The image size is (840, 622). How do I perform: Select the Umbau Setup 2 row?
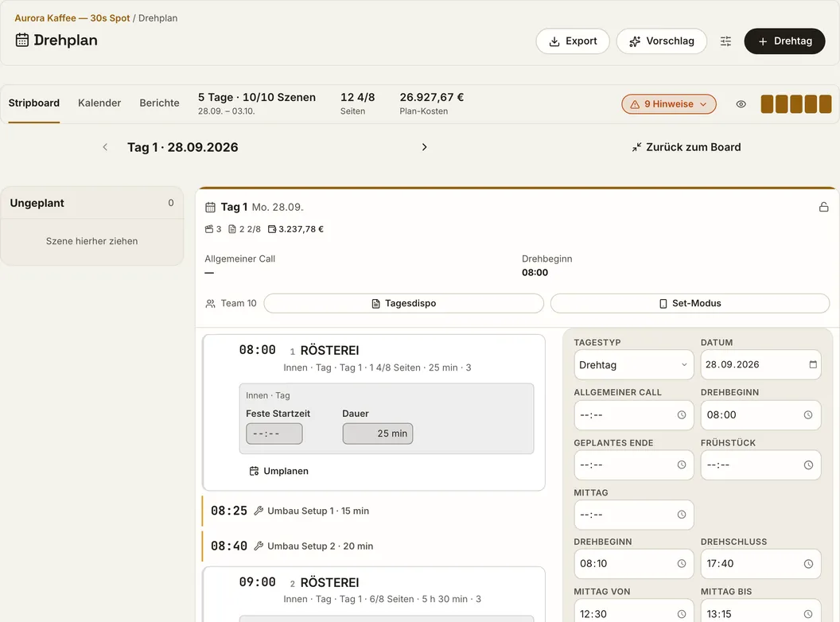pyautogui.click(x=373, y=546)
